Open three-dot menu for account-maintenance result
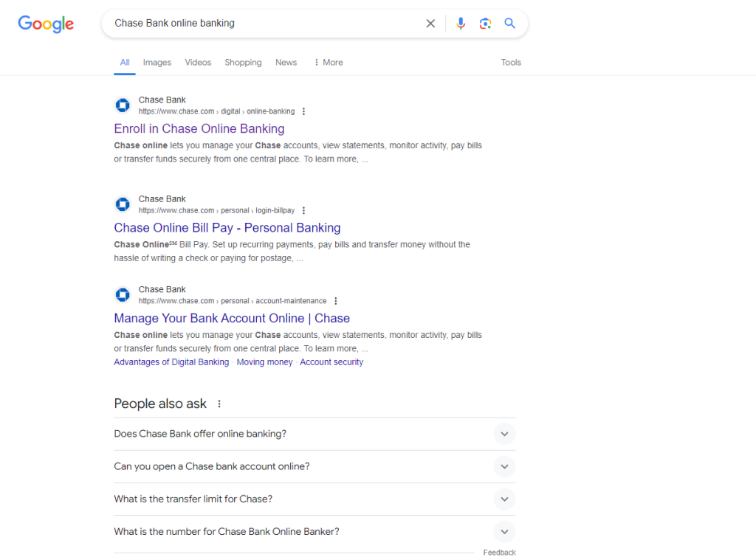The image size is (756, 557). tap(335, 301)
